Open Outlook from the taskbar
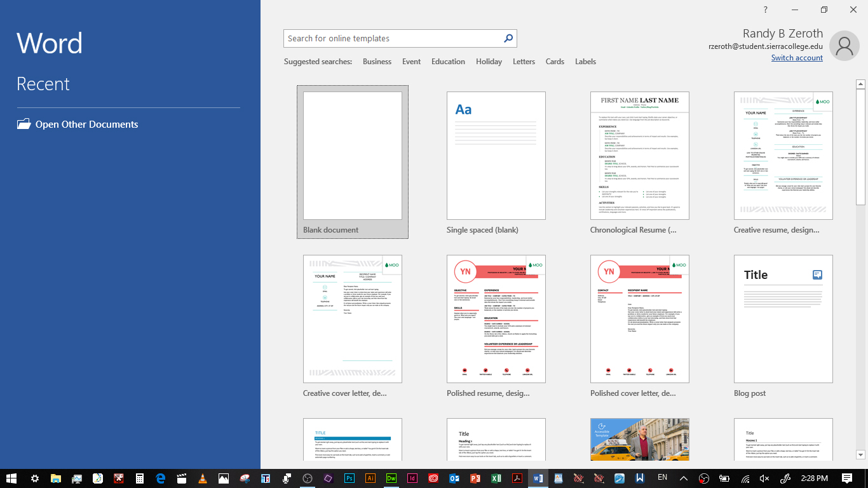 point(454,477)
